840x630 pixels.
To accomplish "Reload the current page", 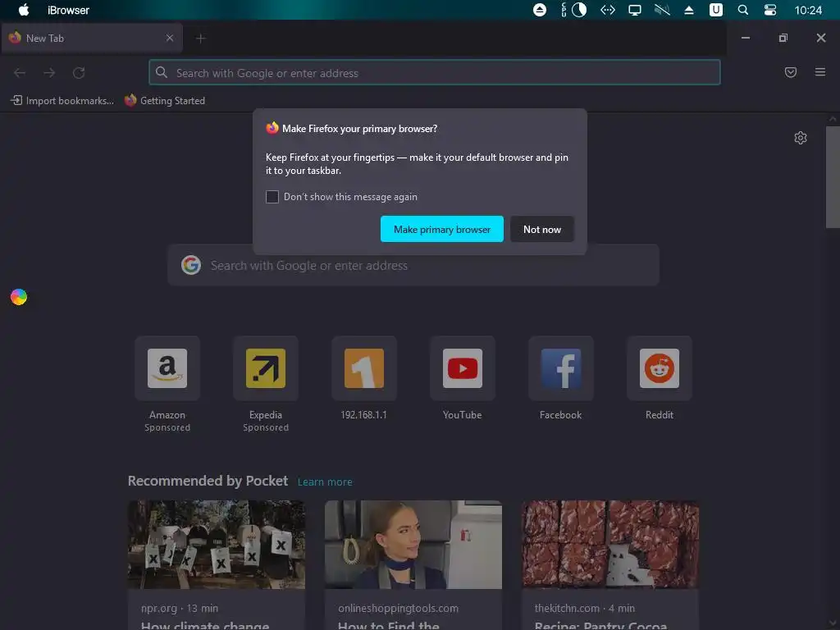I will pyautogui.click(x=79, y=73).
